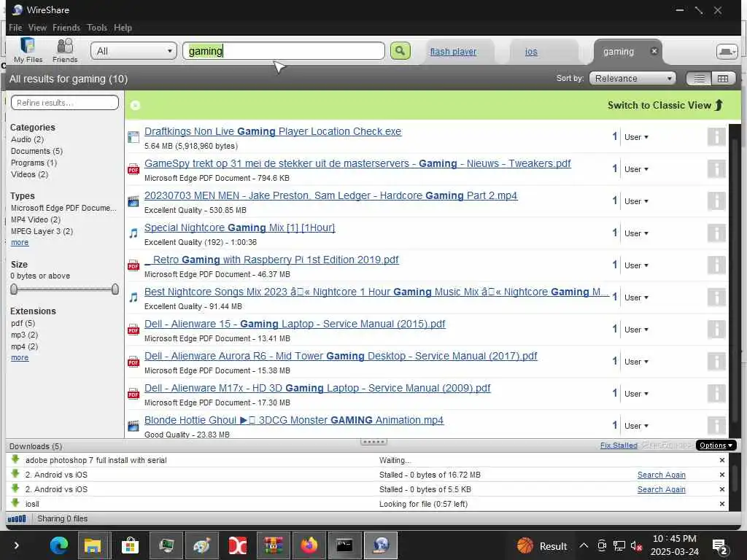Expand User menu for Retro Gaming Raspberry Pi

tap(636, 265)
